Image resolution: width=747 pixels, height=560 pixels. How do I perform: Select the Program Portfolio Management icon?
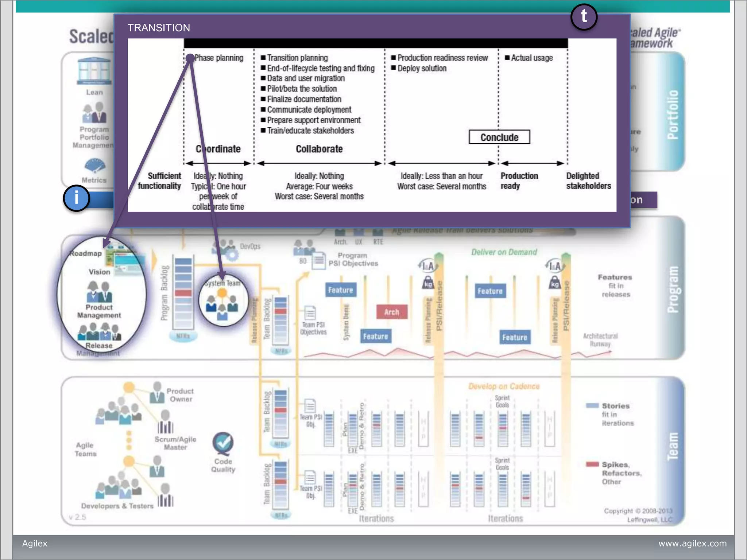point(94,113)
